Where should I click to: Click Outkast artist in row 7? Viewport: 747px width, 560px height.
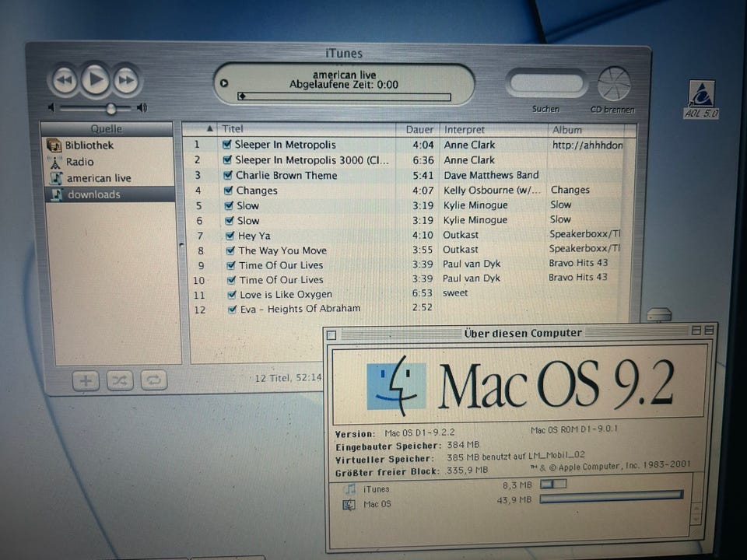[x=460, y=235]
